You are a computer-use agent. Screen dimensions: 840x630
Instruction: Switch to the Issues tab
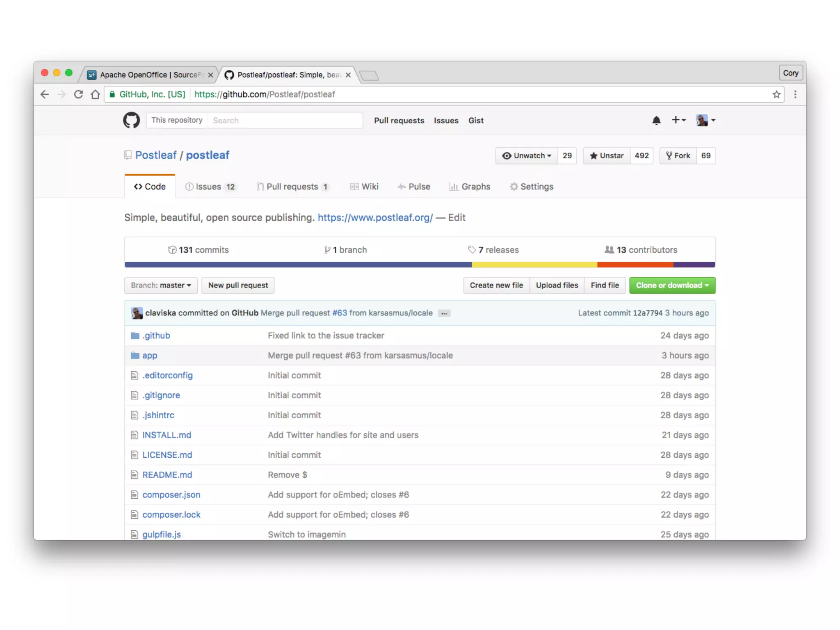click(210, 187)
